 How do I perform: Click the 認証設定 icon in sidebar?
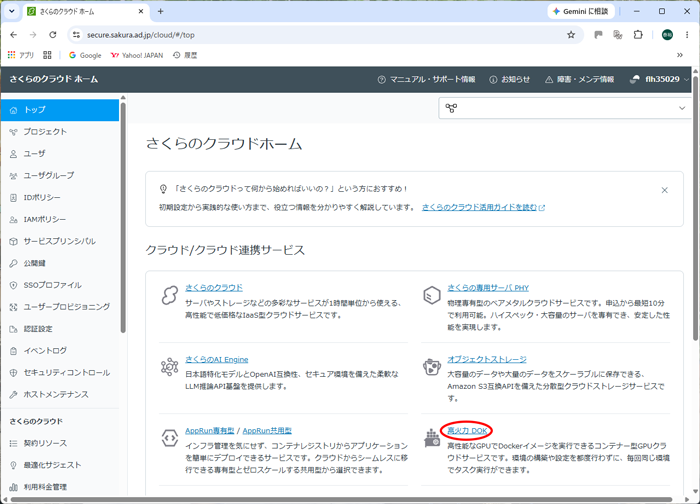coord(13,329)
